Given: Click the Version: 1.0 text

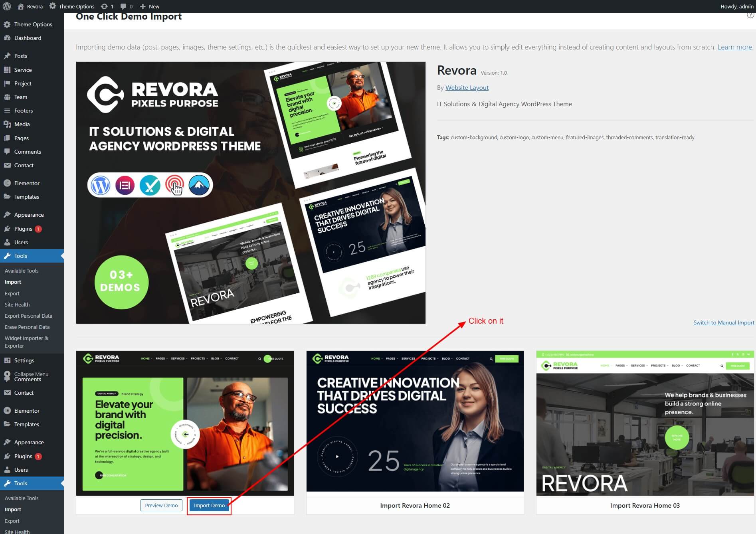Looking at the screenshot, I should [x=494, y=73].
